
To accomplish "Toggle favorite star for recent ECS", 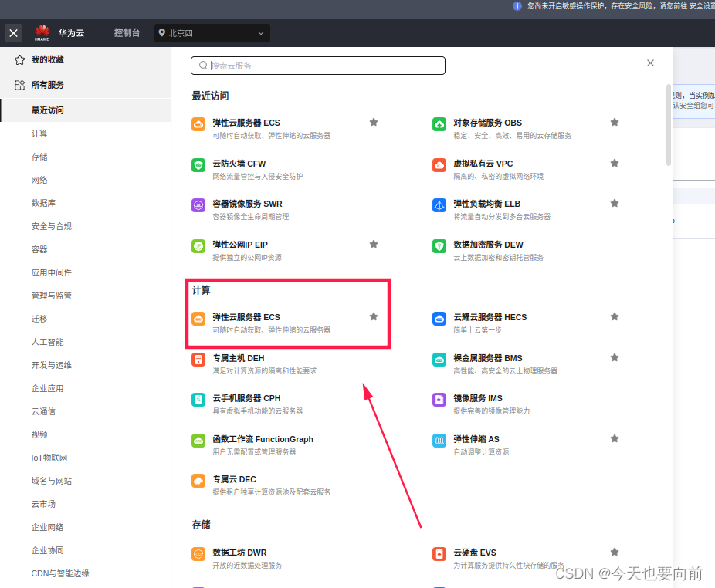I will click(x=374, y=122).
